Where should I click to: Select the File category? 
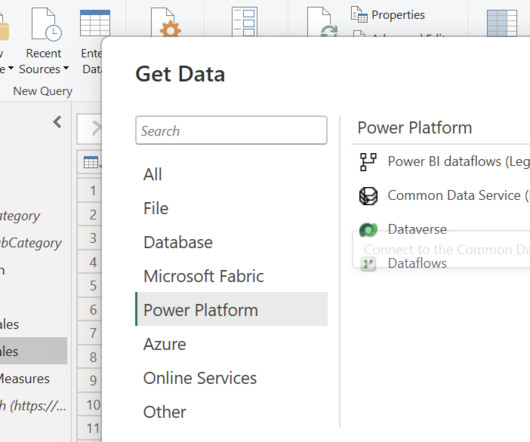point(231,208)
